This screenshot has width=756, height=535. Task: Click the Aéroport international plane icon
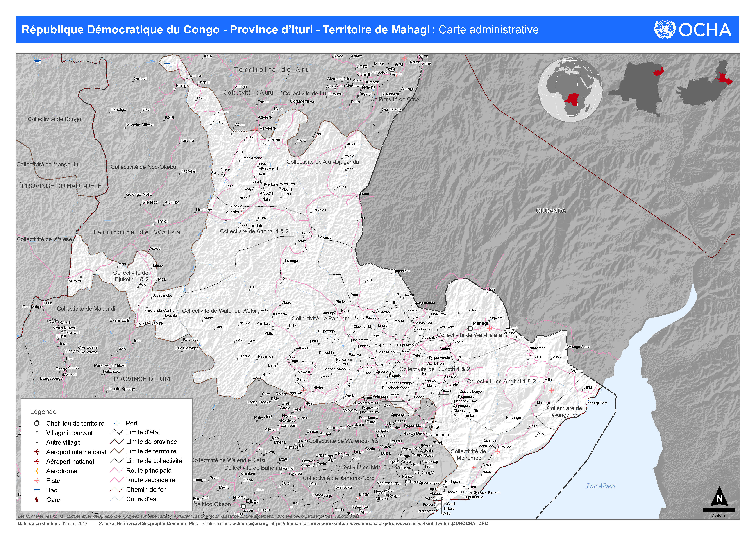(x=37, y=452)
